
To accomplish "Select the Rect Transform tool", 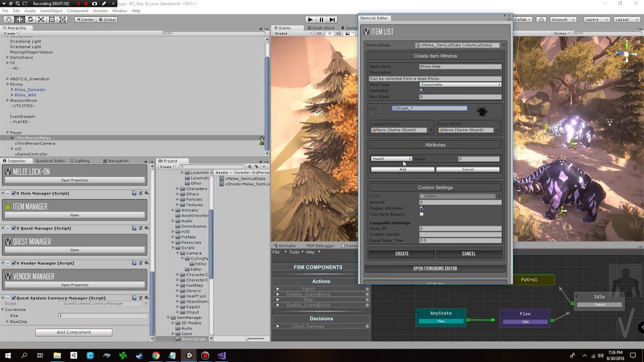I will 51,19.
